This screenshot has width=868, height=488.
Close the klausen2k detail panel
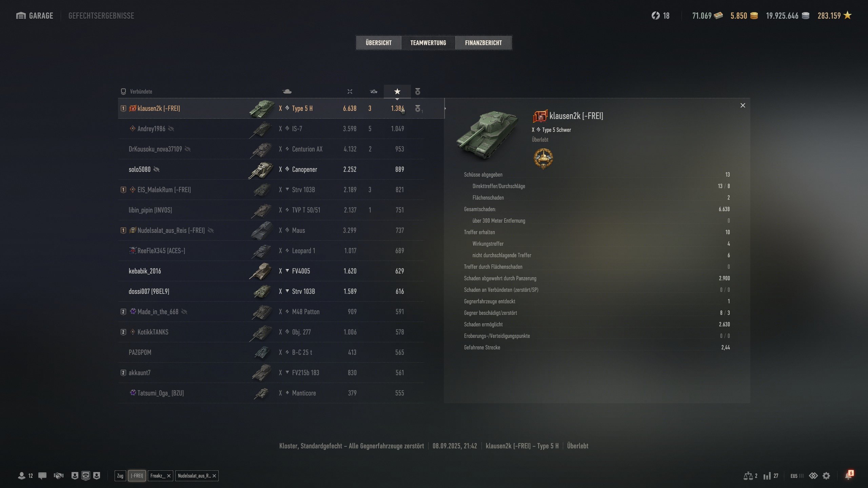coord(743,105)
